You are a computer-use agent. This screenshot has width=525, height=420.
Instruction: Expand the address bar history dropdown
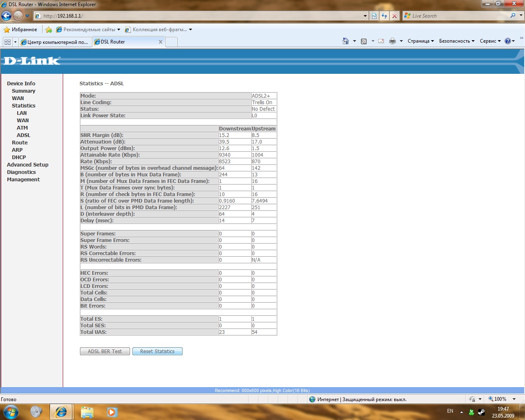point(365,16)
